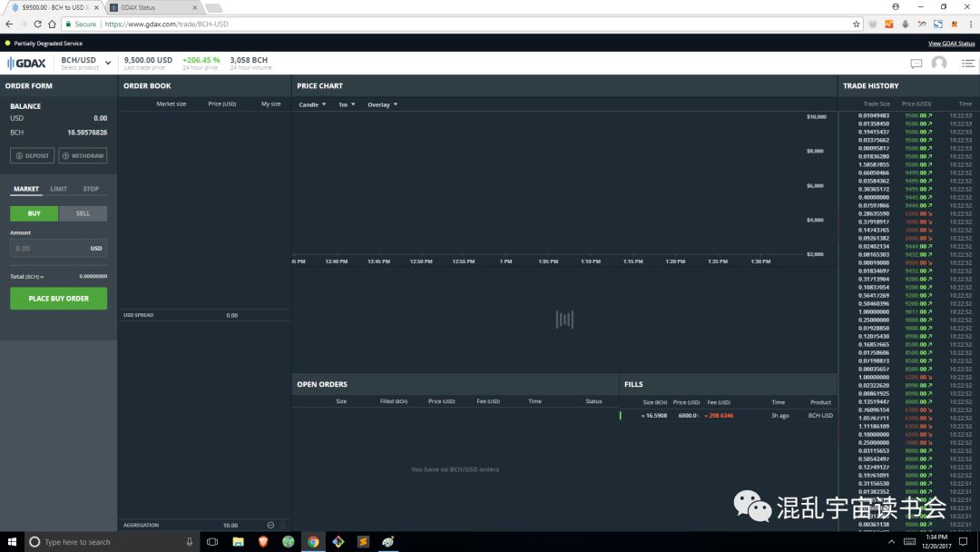Click the +206.45 % 24 hour price
Viewport: 980px width, 552px height.
coord(201,60)
